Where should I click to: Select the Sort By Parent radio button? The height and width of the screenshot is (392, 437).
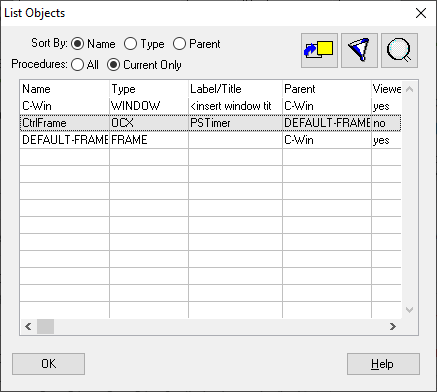(179, 44)
